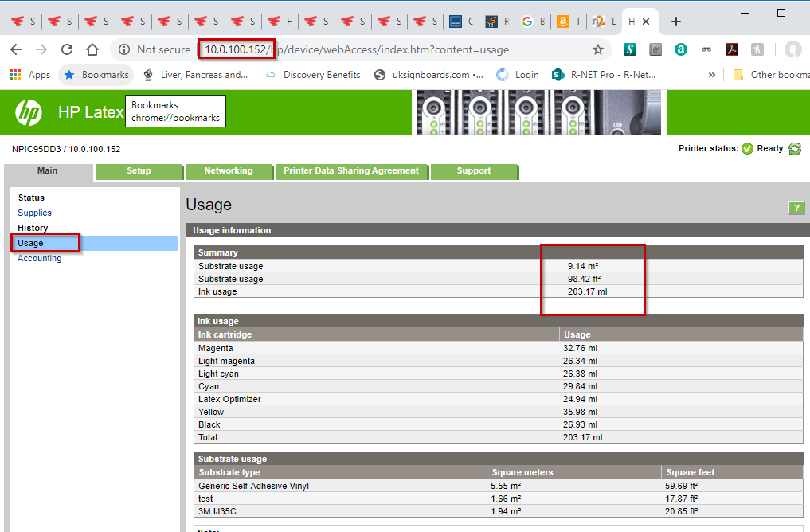The height and width of the screenshot is (532, 810).
Task: Open the uksignboards.com bookmark
Action: (428, 75)
